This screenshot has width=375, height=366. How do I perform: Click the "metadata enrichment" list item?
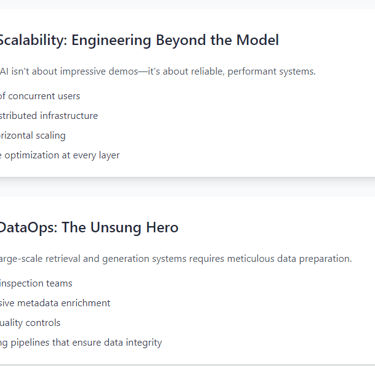click(55, 303)
